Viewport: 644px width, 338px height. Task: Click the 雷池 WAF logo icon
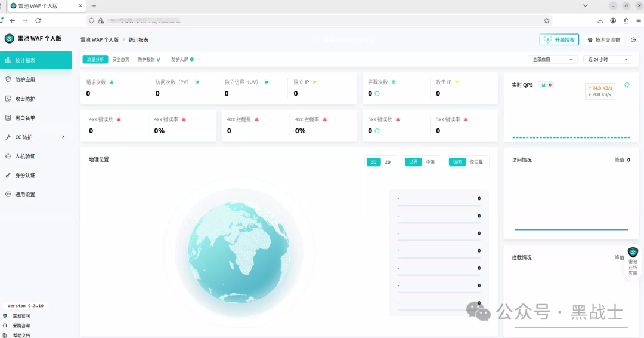click(9, 39)
